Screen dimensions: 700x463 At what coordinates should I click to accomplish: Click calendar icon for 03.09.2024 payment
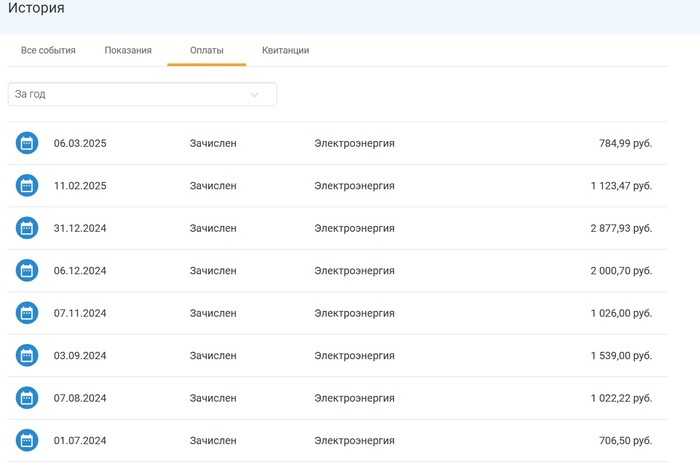pos(27,356)
